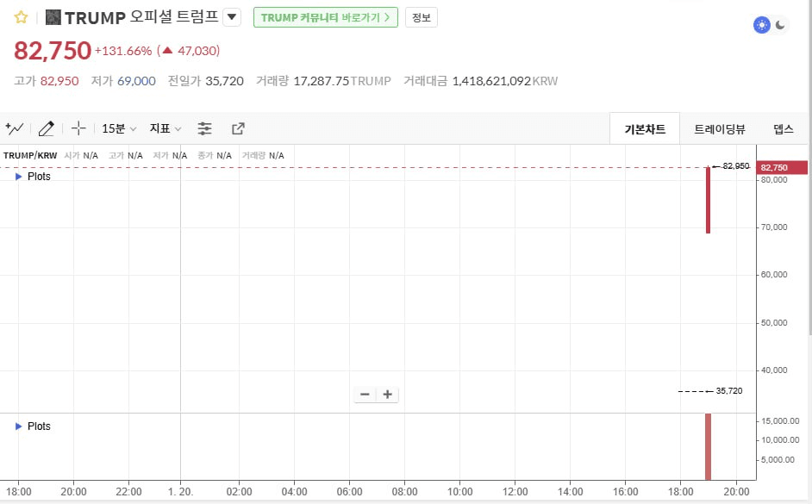
Task: Zoom out chart with minus button
Action: click(x=365, y=395)
